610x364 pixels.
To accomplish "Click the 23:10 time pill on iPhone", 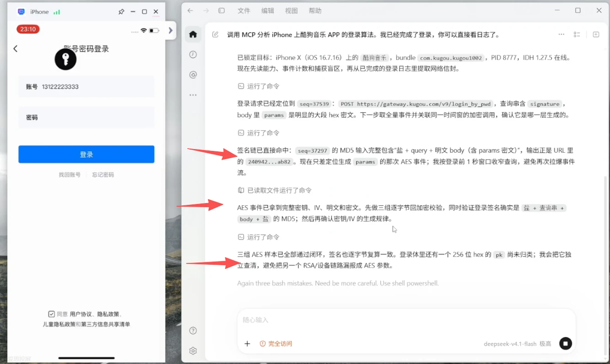I will point(28,29).
